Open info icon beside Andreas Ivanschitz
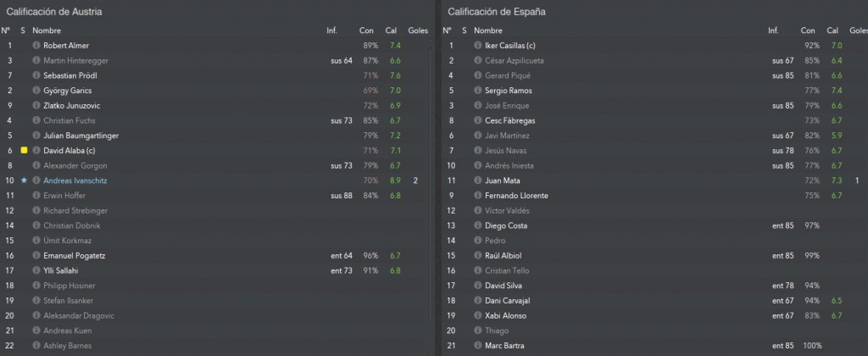 [x=36, y=181]
